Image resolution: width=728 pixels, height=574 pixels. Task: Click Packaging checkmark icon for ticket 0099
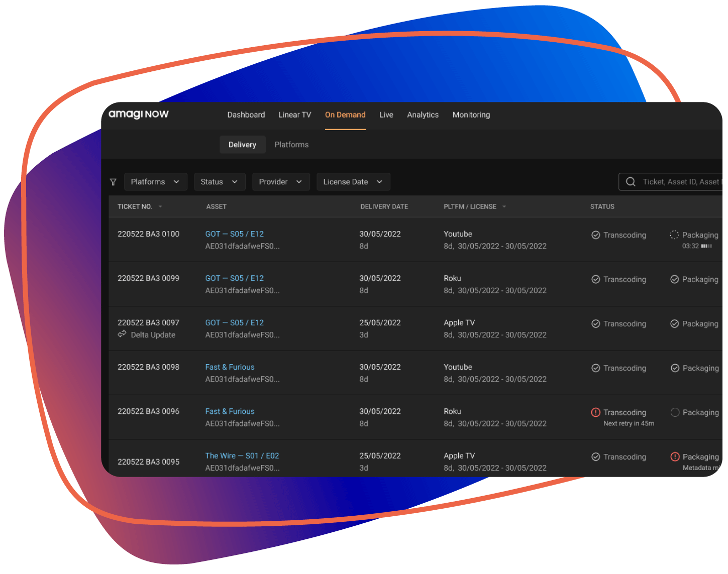coord(675,279)
